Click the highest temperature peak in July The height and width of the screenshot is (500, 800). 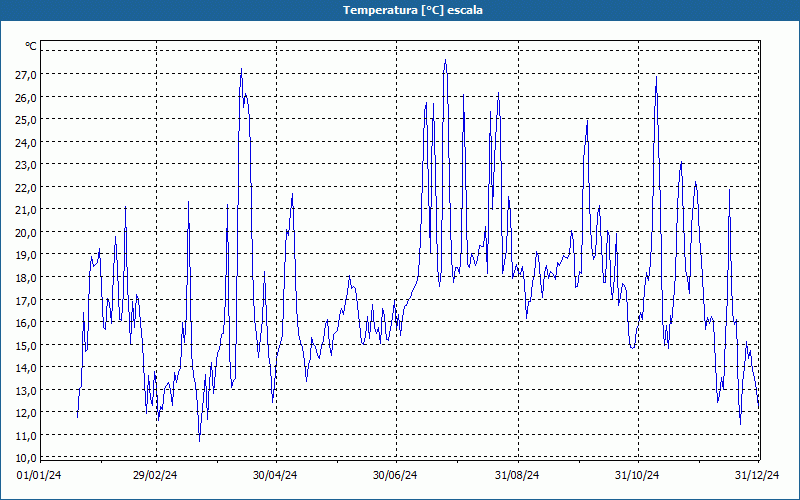point(445,60)
